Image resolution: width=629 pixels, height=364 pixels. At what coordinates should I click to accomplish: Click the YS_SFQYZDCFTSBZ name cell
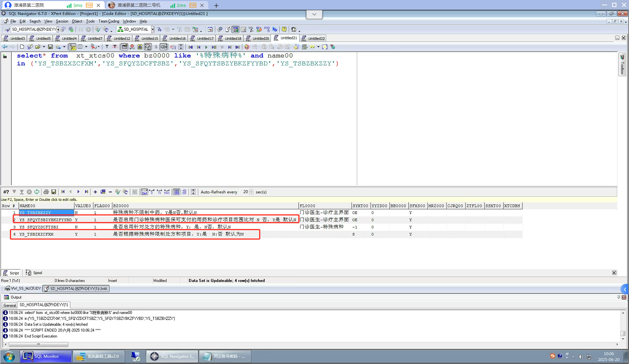click(46, 227)
